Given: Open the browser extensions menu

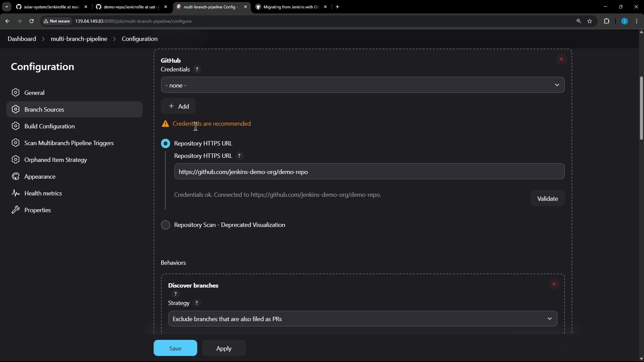Looking at the screenshot, I should click(x=606, y=21).
